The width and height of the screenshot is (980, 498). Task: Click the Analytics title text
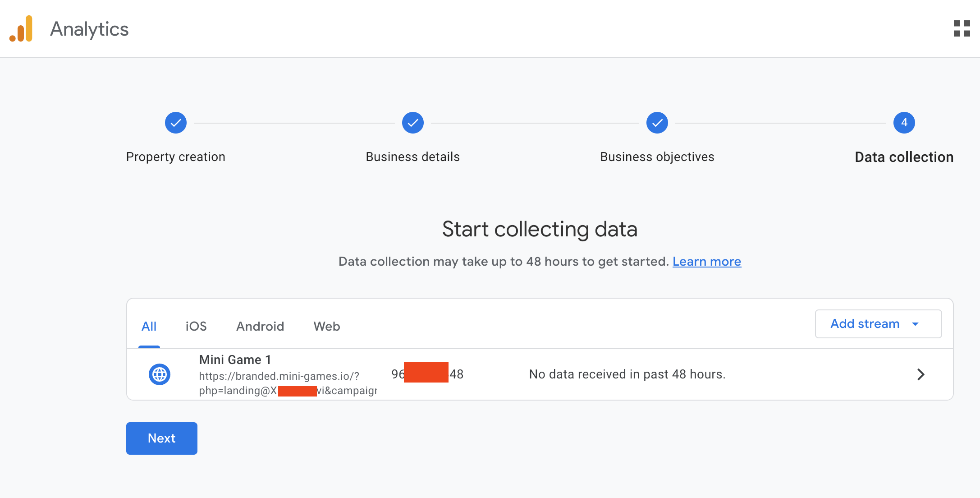coord(89,29)
